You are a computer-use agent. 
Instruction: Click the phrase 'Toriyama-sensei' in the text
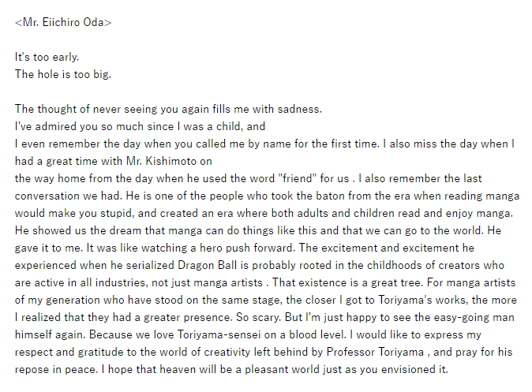coord(219,334)
